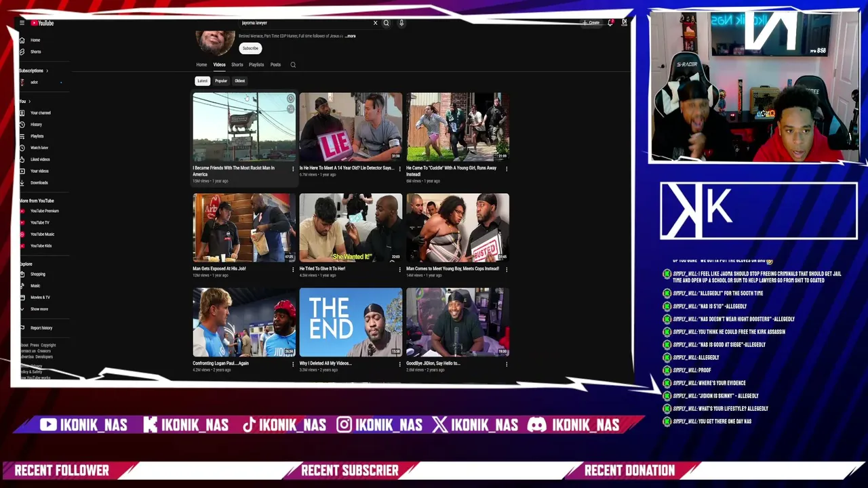The height and width of the screenshot is (488, 868).
Task: Add Most Racist Man video to Watch later
Action: click(290, 99)
